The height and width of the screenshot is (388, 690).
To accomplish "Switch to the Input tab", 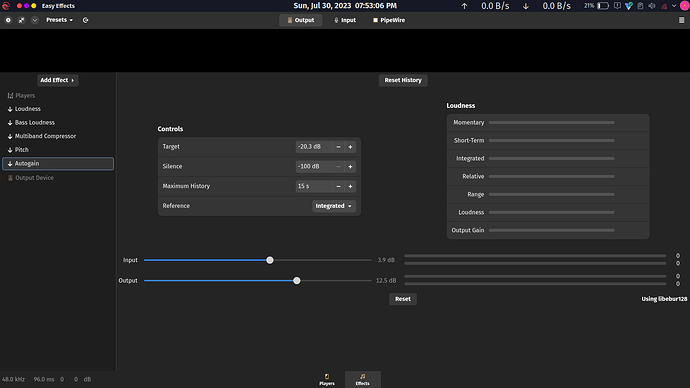I will tap(345, 20).
